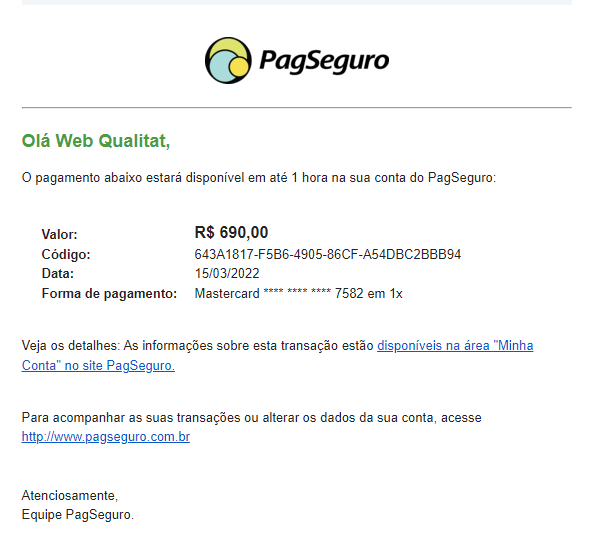Click the date value "15/03/2022"
This screenshot has width=616, height=541.
227,273
